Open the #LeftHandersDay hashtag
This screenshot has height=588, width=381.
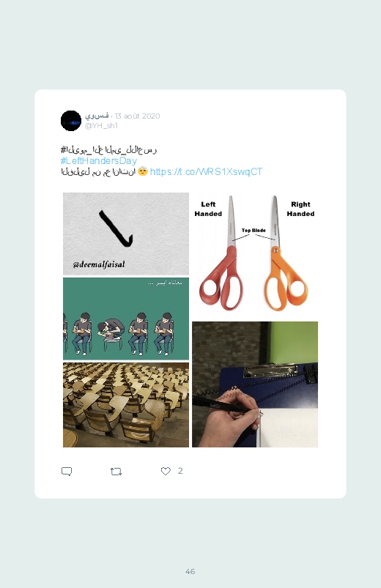pyautogui.click(x=99, y=161)
